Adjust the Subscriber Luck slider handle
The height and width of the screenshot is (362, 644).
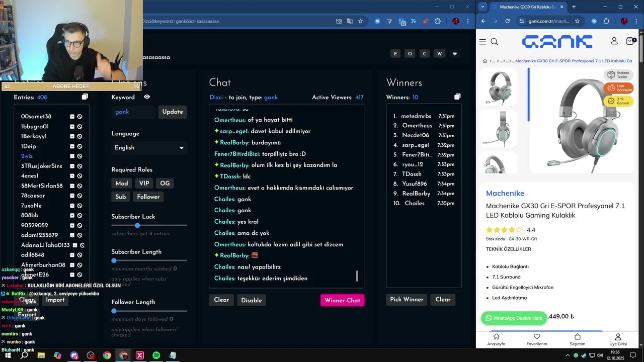click(x=137, y=225)
